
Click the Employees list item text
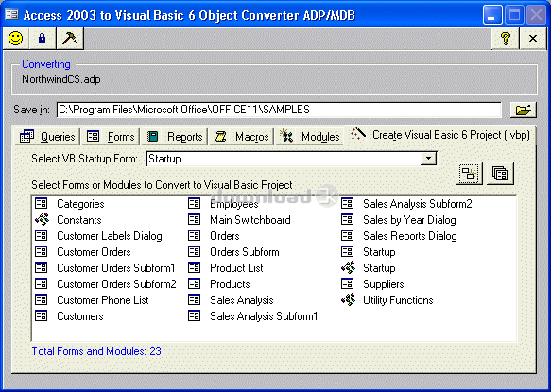(x=234, y=204)
